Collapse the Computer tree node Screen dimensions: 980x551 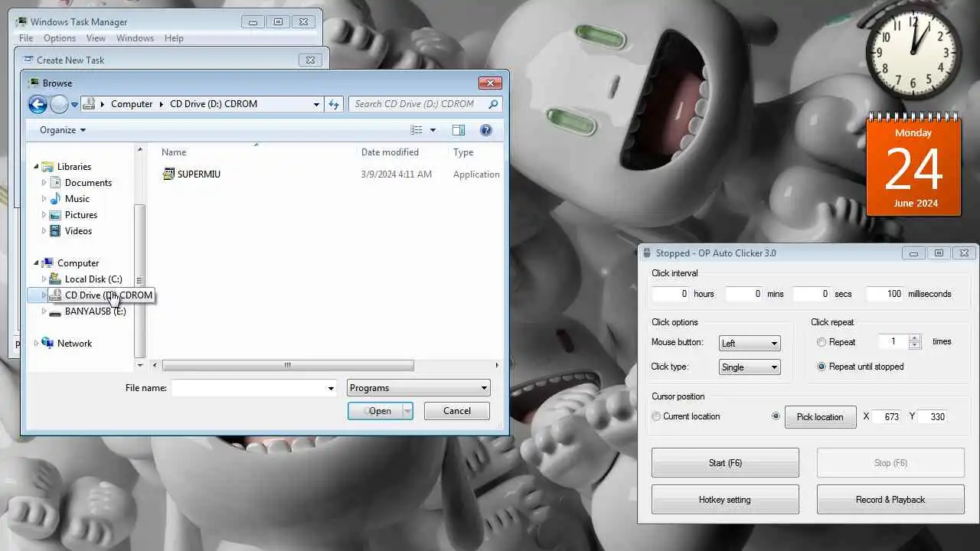point(36,263)
